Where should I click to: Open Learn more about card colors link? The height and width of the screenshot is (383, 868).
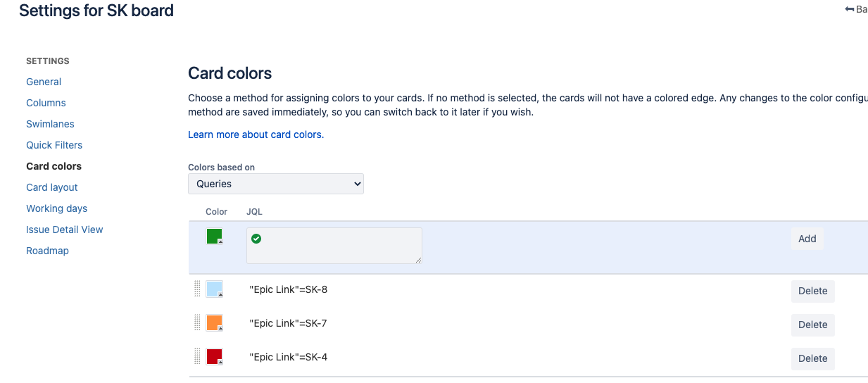pos(256,134)
